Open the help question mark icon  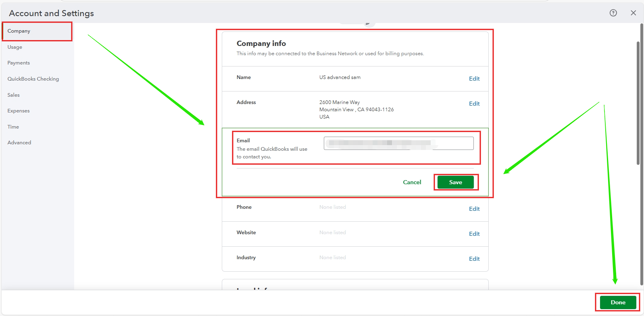pyautogui.click(x=613, y=13)
